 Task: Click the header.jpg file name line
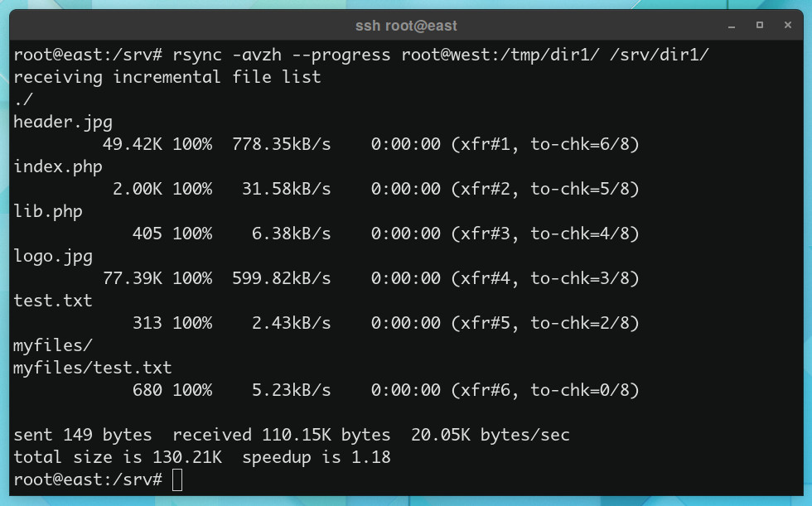(63, 122)
